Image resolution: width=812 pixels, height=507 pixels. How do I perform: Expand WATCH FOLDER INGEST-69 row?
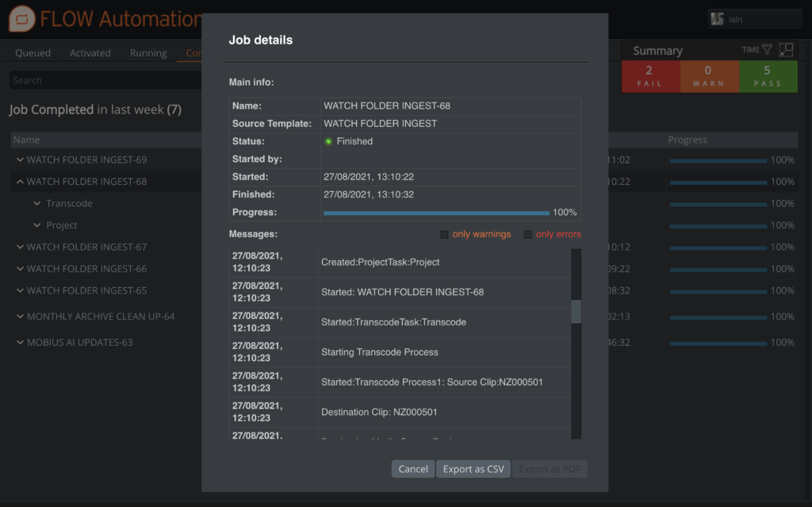coord(20,159)
